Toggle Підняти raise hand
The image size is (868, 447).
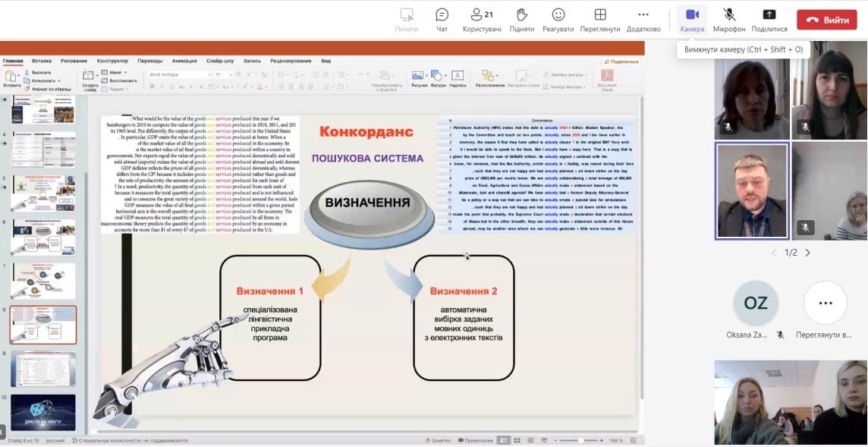[x=521, y=15]
